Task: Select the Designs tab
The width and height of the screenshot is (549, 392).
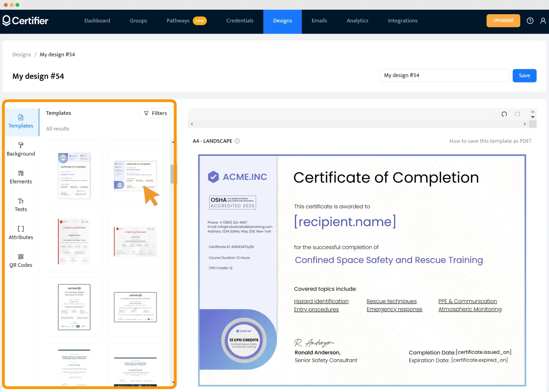Action: [x=282, y=21]
